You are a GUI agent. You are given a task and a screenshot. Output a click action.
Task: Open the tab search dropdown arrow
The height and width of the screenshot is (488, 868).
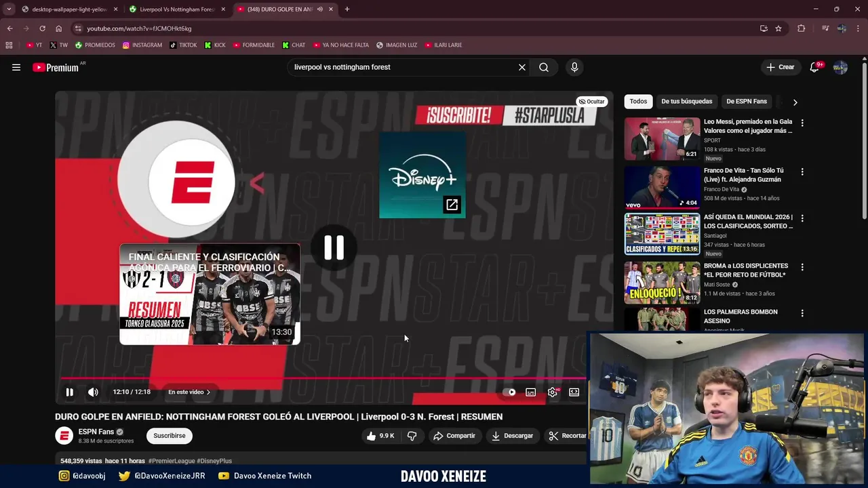point(8,9)
